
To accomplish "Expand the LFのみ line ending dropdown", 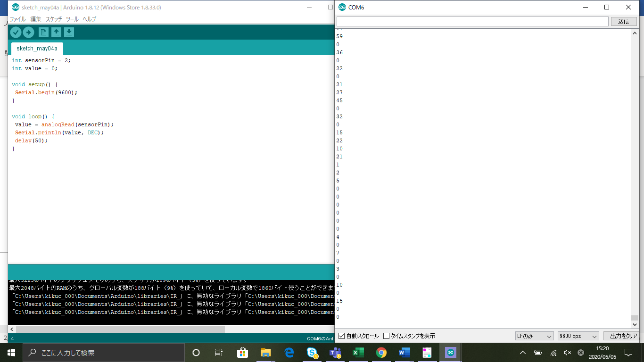I will [534, 336].
